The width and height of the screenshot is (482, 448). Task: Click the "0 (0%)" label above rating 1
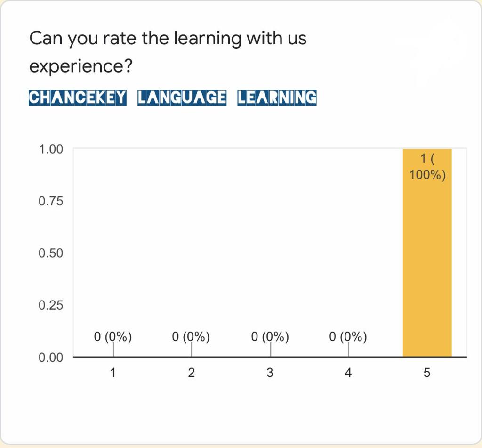point(113,337)
